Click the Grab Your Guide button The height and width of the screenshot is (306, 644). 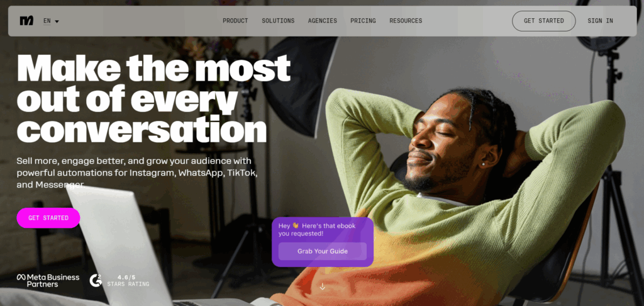click(x=323, y=251)
